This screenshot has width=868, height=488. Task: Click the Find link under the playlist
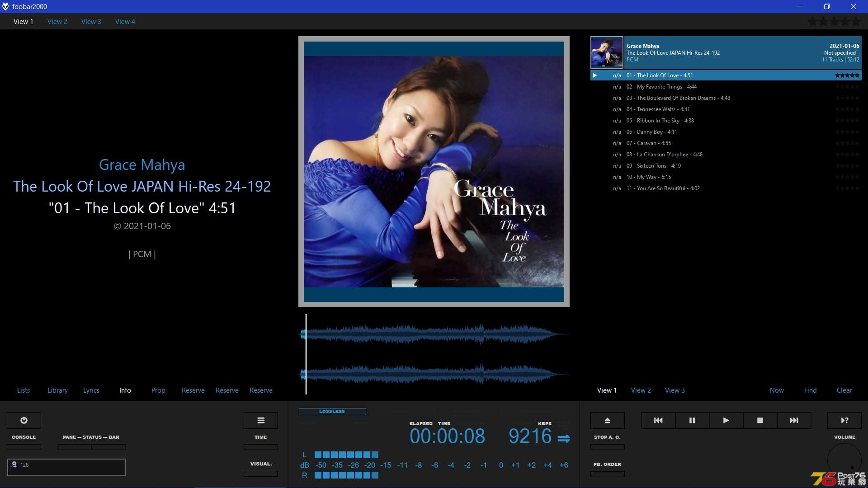(810, 390)
